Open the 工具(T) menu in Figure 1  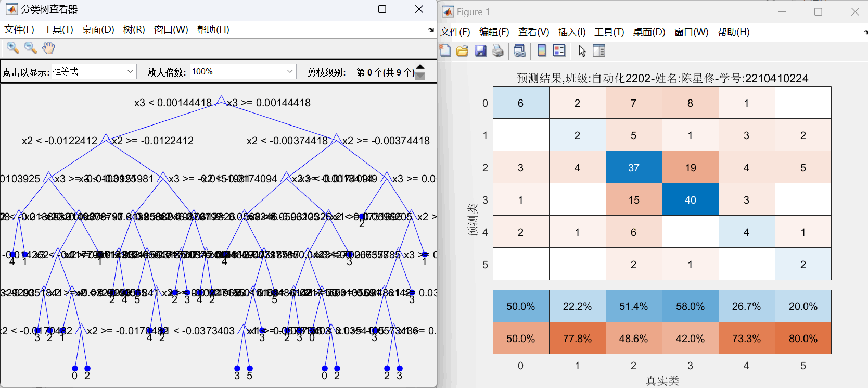coord(609,32)
